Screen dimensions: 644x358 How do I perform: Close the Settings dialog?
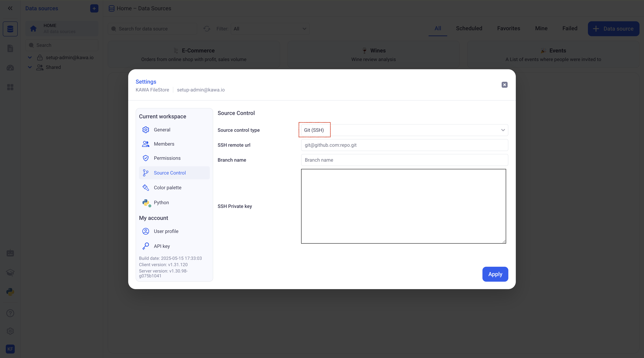point(504,85)
